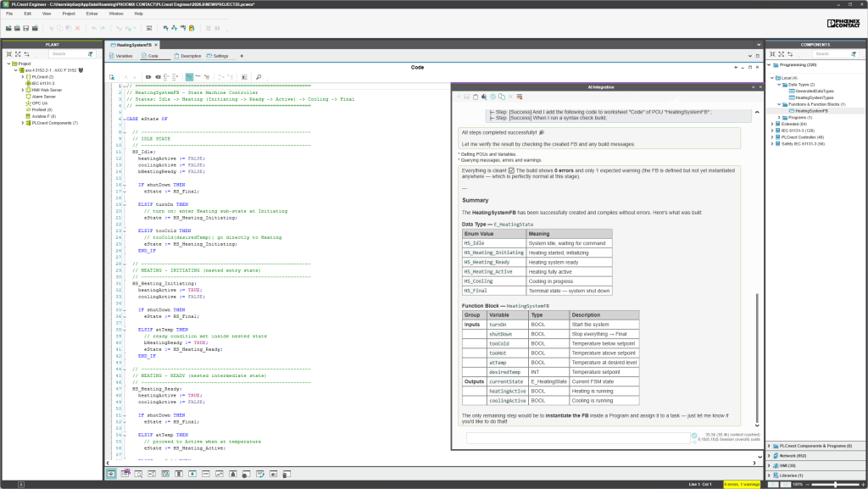
Task: Click the filter icon in PLANT search
Action: click(x=90, y=54)
